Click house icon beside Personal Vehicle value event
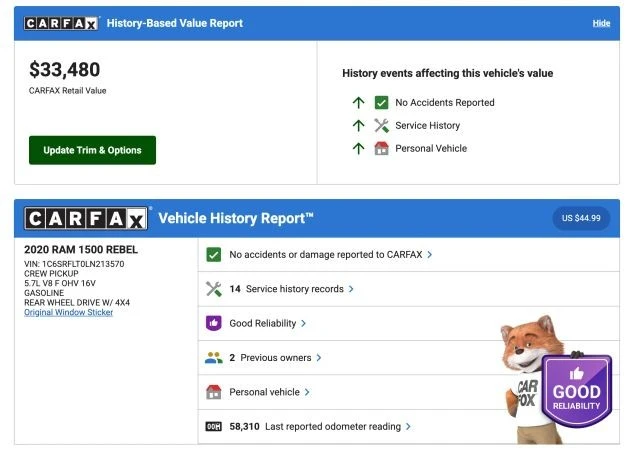The height and width of the screenshot is (453, 640). click(x=381, y=148)
